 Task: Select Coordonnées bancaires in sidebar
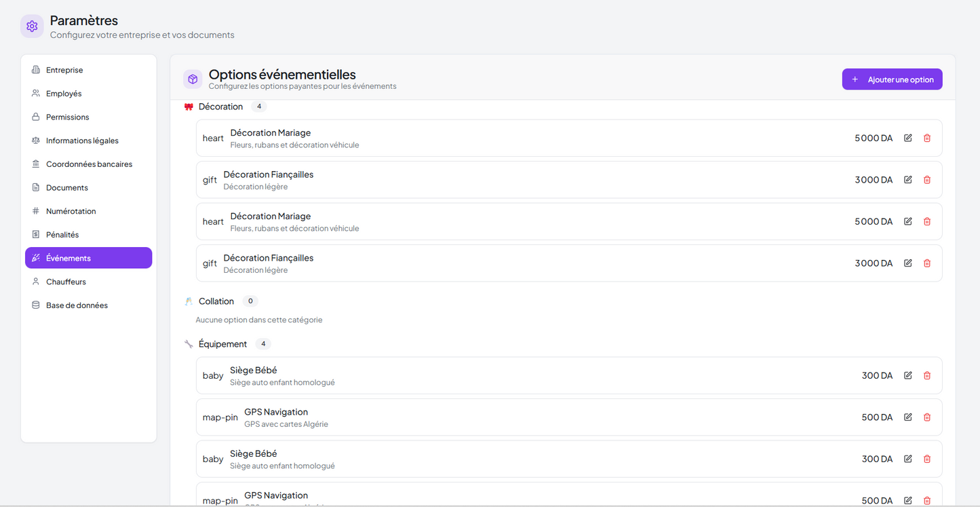tap(89, 164)
